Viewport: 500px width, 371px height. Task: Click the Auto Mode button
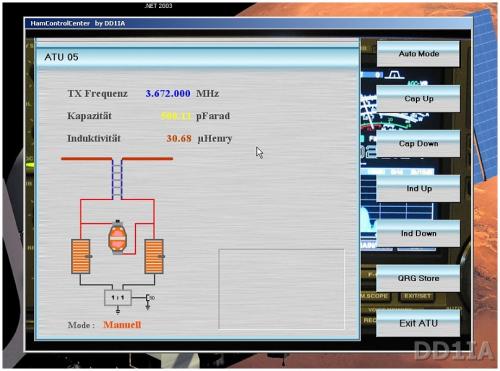click(418, 54)
